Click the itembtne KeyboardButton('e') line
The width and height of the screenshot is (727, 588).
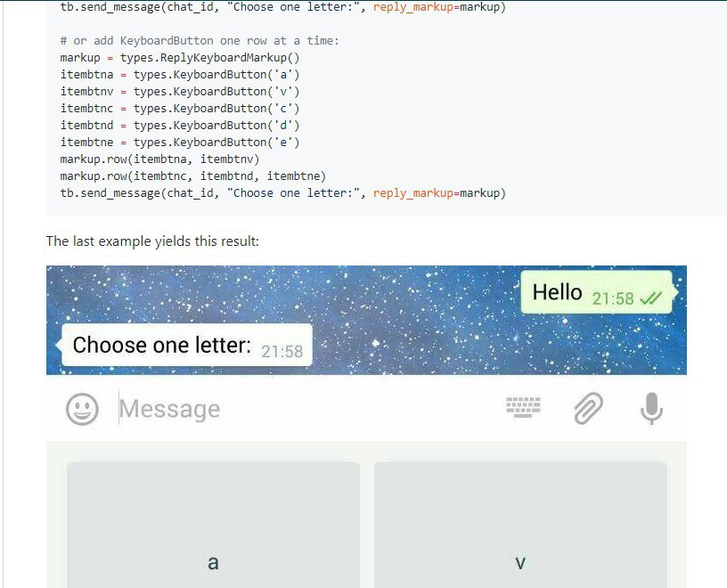click(x=180, y=143)
